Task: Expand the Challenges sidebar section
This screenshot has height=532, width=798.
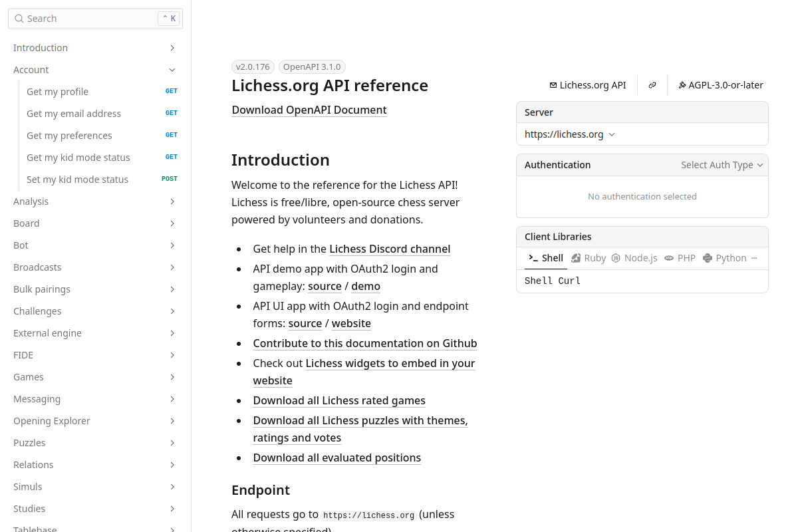Action: point(172,311)
